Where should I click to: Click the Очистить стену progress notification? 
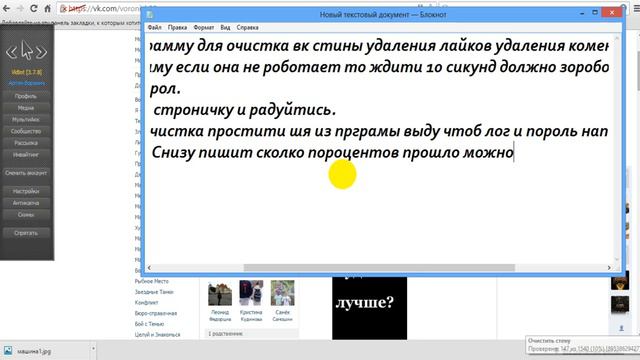coord(582,345)
